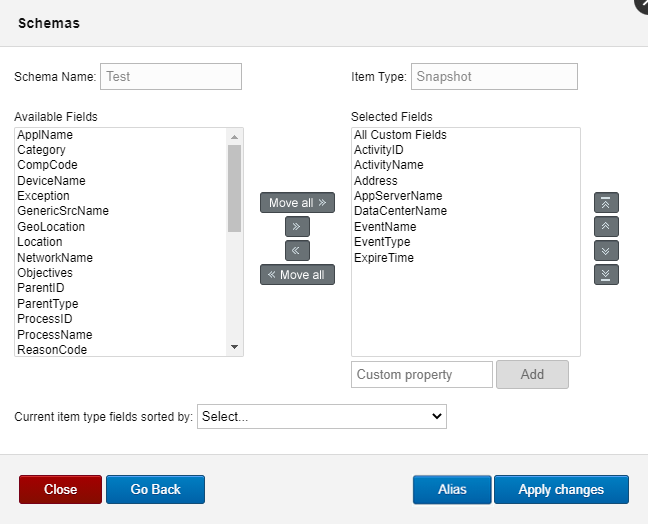Click the Available Fields scrollbar thumb
The image size is (648, 524).
(x=234, y=188)
